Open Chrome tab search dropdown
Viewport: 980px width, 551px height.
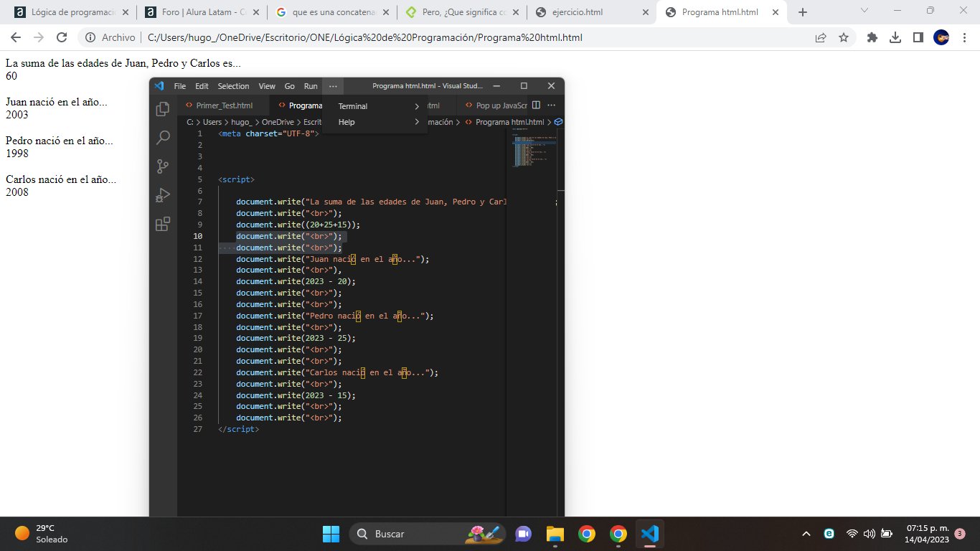[864, 10]
